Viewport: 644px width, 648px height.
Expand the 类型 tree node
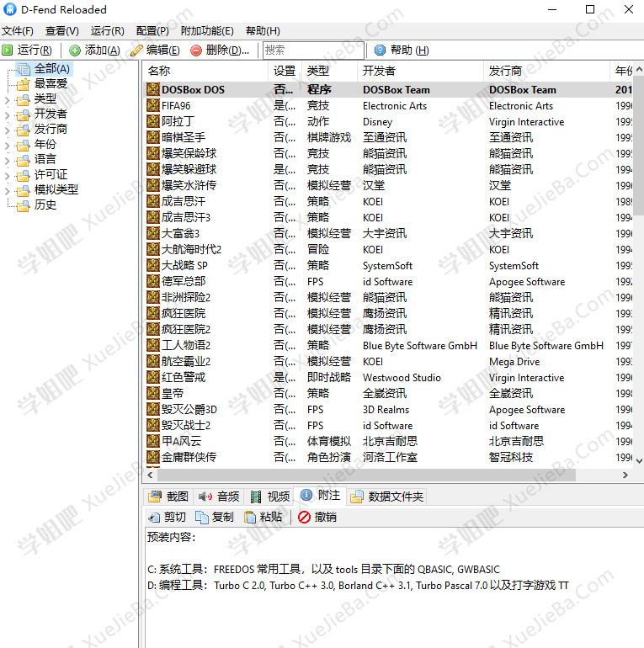[x=7, y=99]
